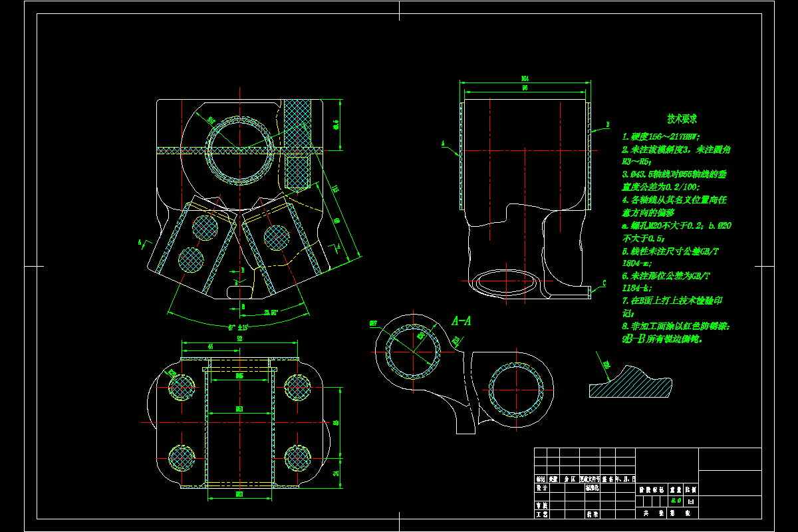
Task: Select the green weight value in title block
Action: click(x=676, y=501)
